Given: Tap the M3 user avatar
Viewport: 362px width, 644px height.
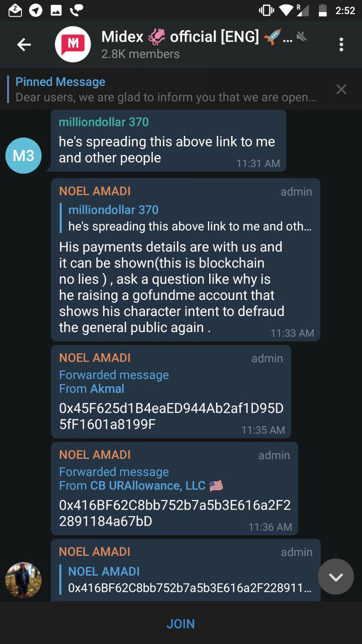Looking at the screenshot, I should tap(24, 155).
